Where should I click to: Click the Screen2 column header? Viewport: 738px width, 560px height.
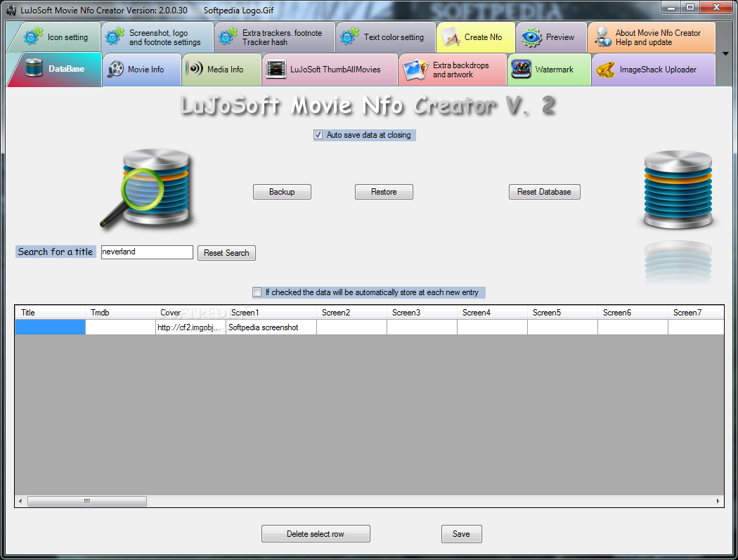351,313
